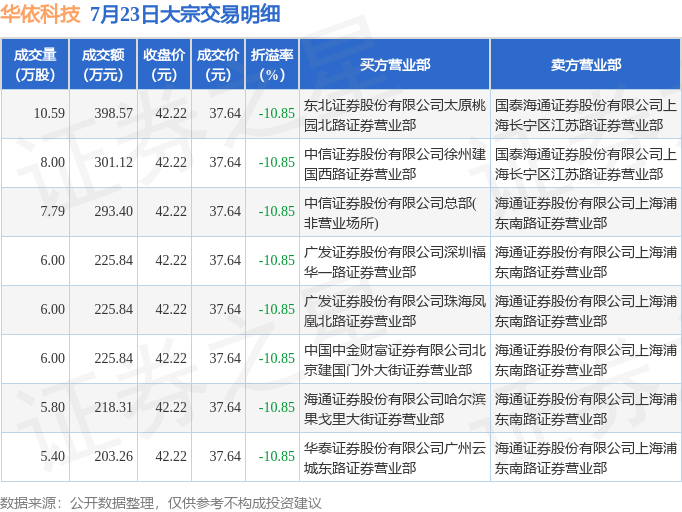This screenshot has width=682, height=512.
Task: Click amount cell 301.12
Action: tap(114, 163)
